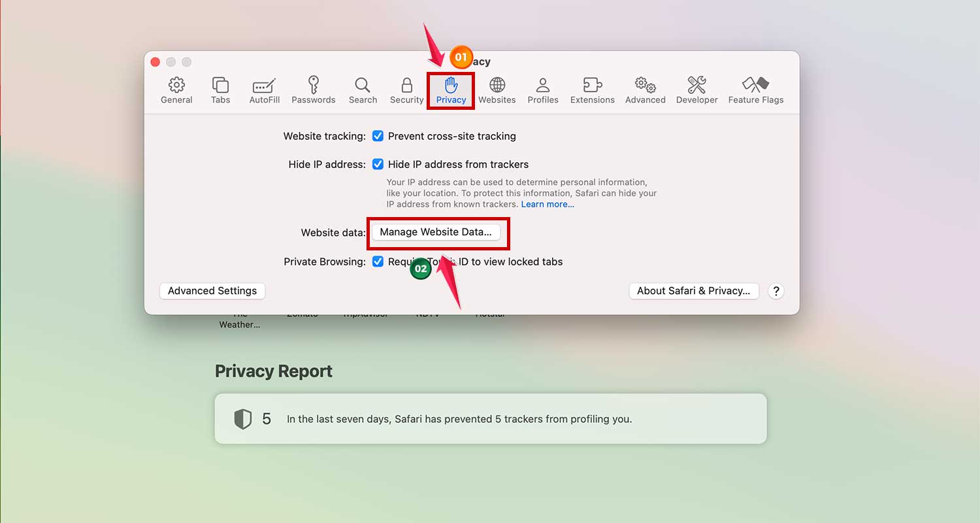Switch to the Privacy tab
Image resolution: width=980 pixels, height=523 pixels.
(451, 90)
